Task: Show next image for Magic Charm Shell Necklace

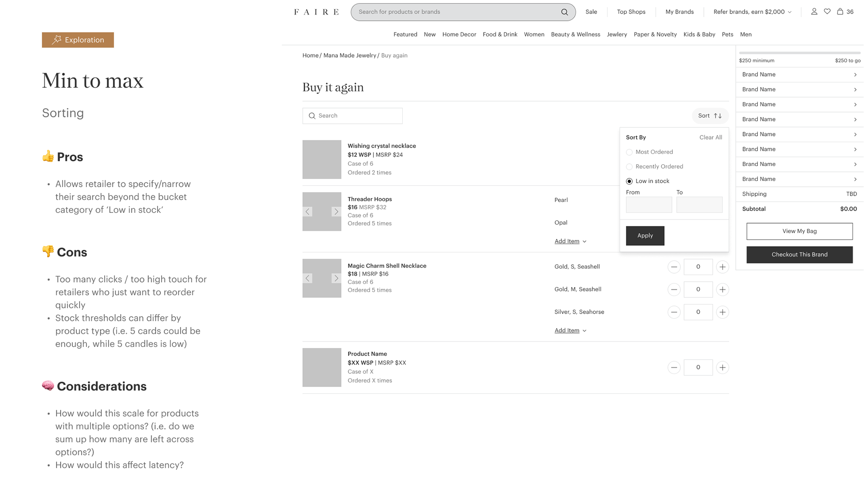Action: (x=336, y=278)
